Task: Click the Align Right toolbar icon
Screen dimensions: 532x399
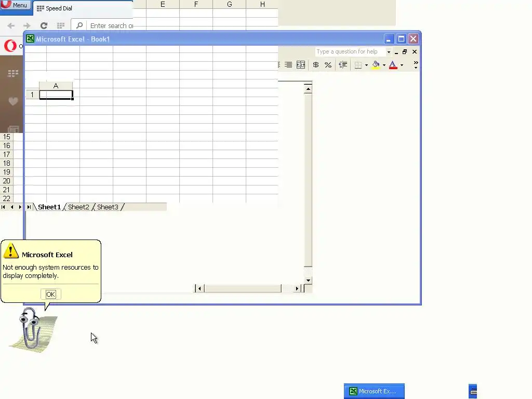Action: [x=288, y=65]
